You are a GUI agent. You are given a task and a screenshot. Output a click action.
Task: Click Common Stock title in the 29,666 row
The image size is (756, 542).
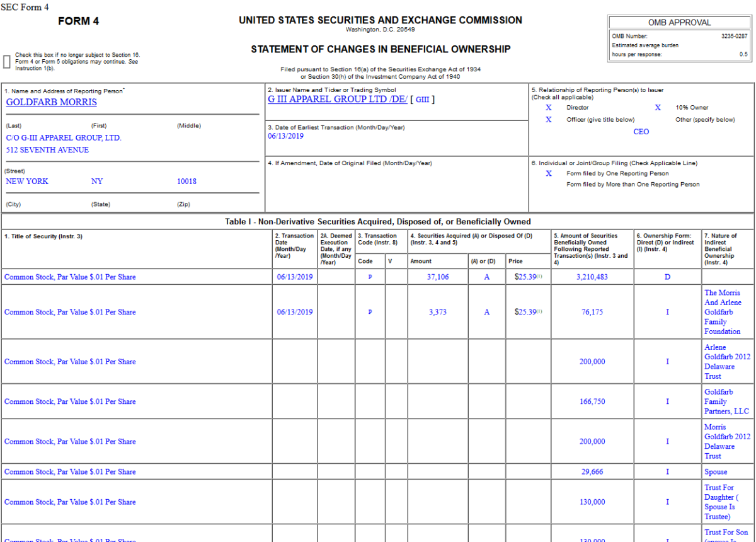pyautogui.click(x=70, y=471)
